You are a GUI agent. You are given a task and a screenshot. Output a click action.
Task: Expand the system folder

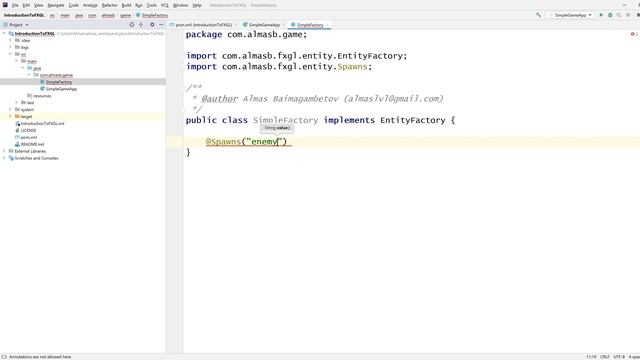pos(10,109)
